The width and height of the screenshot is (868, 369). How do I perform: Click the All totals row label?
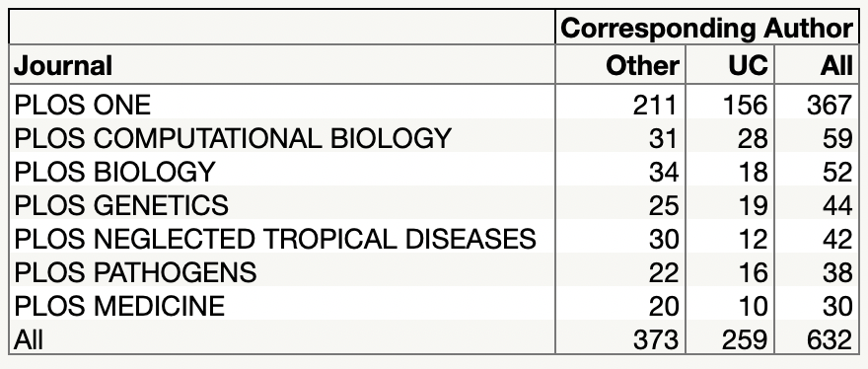click(29, 339)
